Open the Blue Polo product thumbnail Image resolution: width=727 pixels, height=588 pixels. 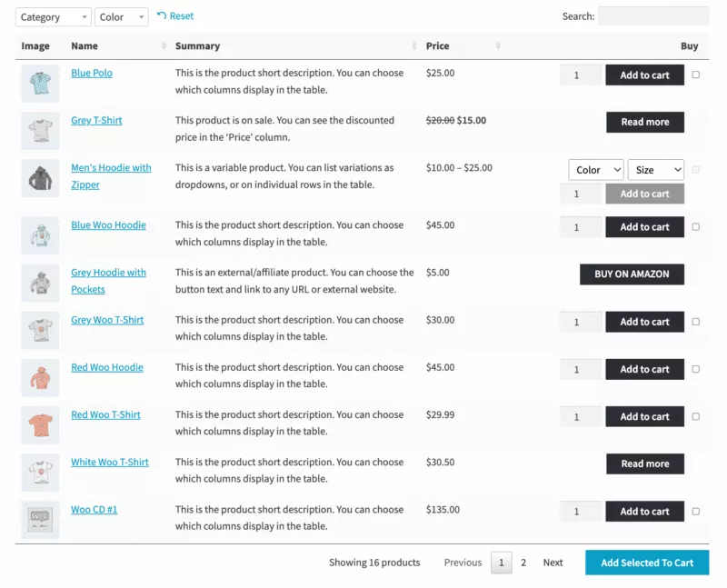(40, 84)
